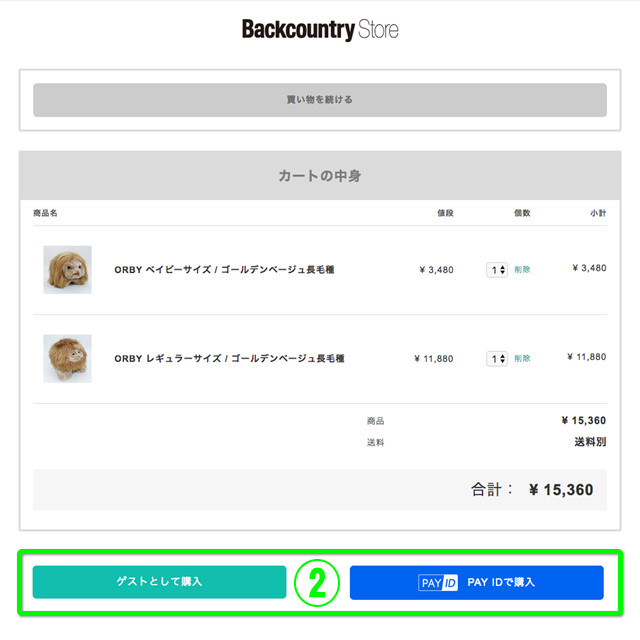
Task: Click the 合計 ¥15,360 total amount
Action: [560, 489]
